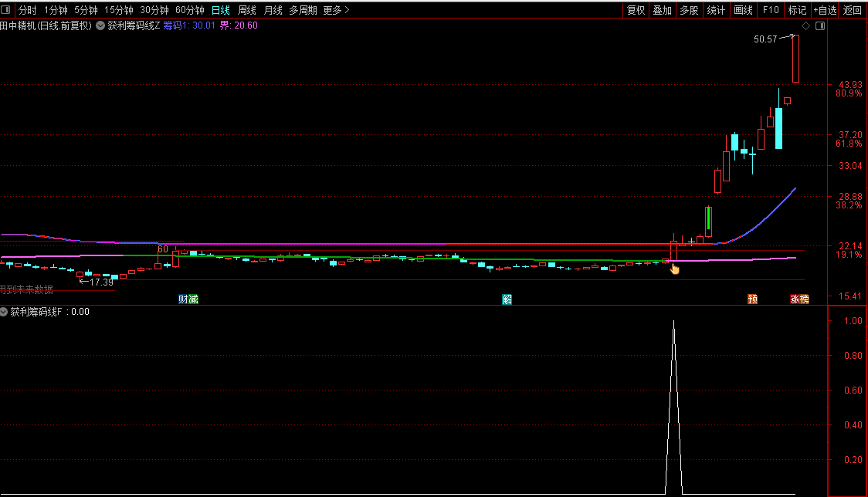Image resolution: width=868 pixels, height=497 pixels.
Task: Click the 预 event marker
Action: 752,299
